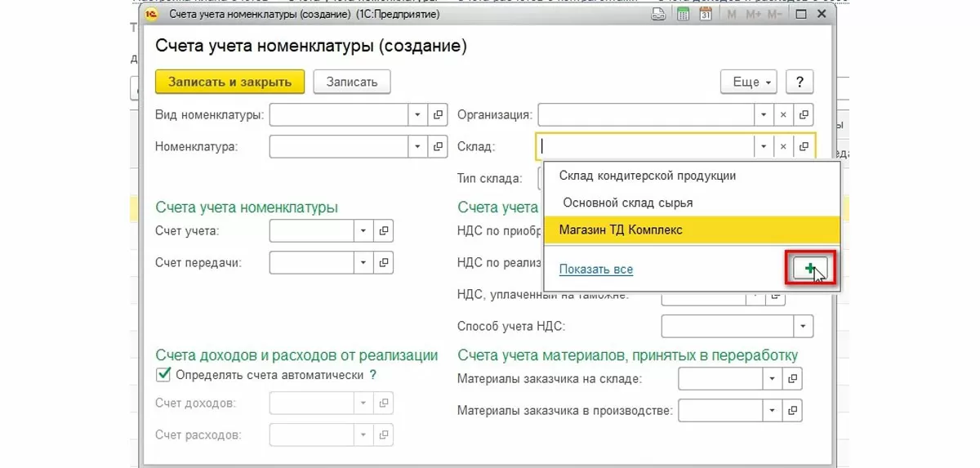Screen dimensions: 980x468
Task: Expand the Способ учета НДС dropdown
Action: click(804, 327)
